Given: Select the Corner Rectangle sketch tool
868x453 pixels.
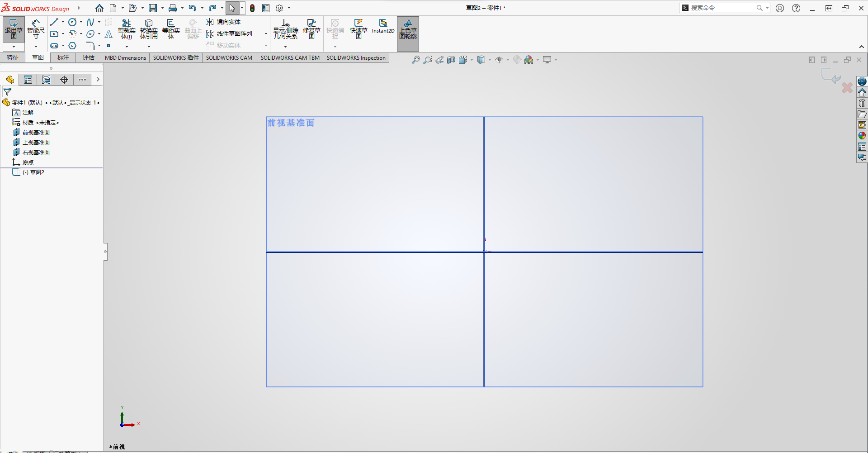Looking at the screenshot, I should coord(54,34).
